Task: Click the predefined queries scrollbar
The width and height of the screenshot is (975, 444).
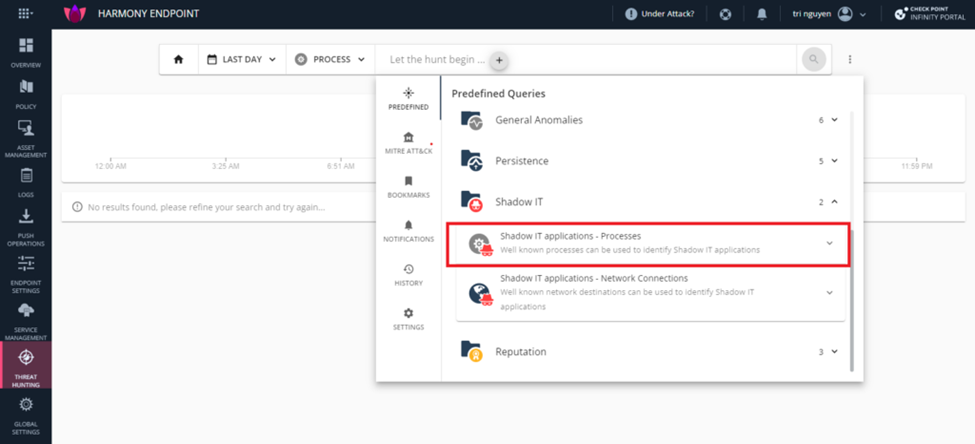Action: (851, 300)
